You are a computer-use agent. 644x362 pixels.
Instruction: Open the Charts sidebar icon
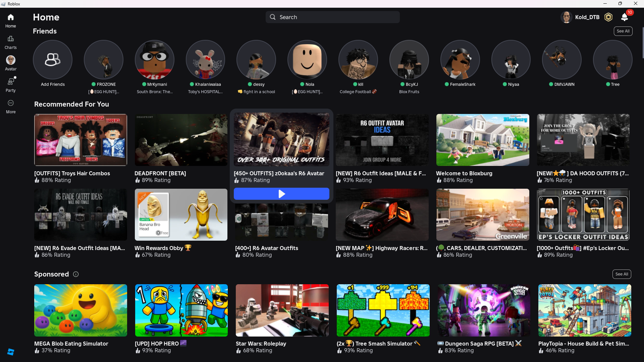pyautogui.click(x=11, y=39)
